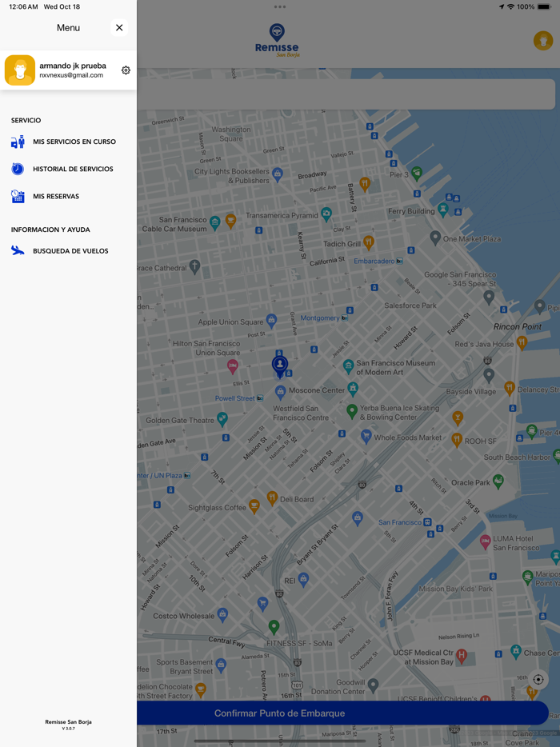Tap Costco Wholesale shopping marker
This screenshot has height=747, width=560.
pyautogui.click(x=222, y=614)
